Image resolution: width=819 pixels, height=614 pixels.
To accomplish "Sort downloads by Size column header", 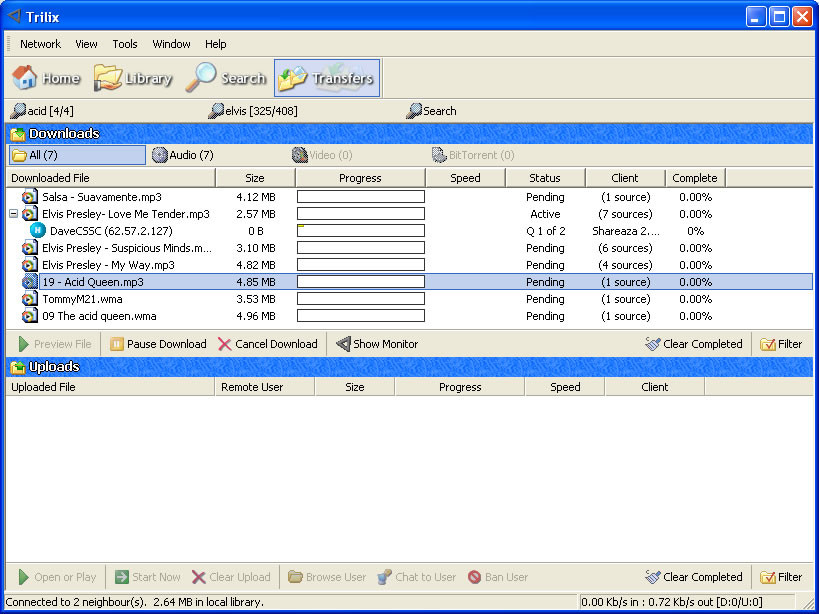I will click(x=255, y=178).
